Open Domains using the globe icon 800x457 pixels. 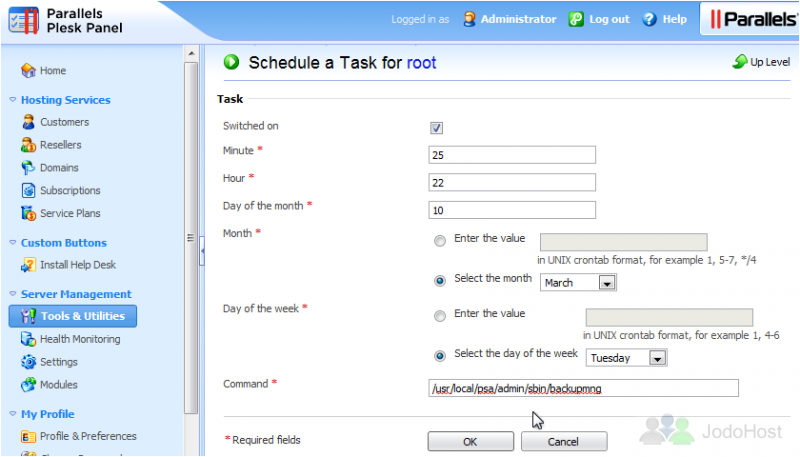[28, 167]
